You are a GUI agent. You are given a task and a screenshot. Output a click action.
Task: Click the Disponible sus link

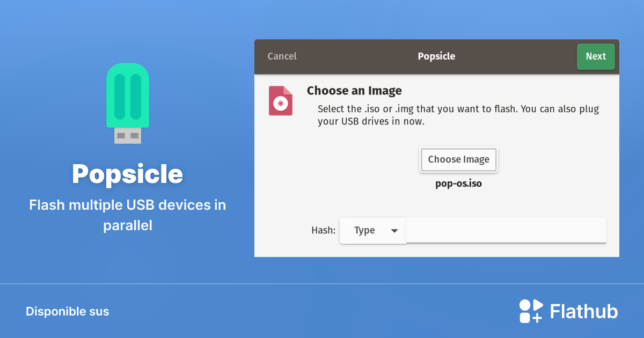[x=67, y=311]
